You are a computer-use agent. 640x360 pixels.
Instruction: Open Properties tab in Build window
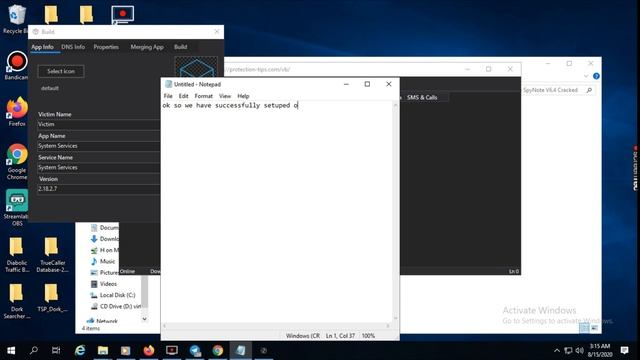[106, 47]
